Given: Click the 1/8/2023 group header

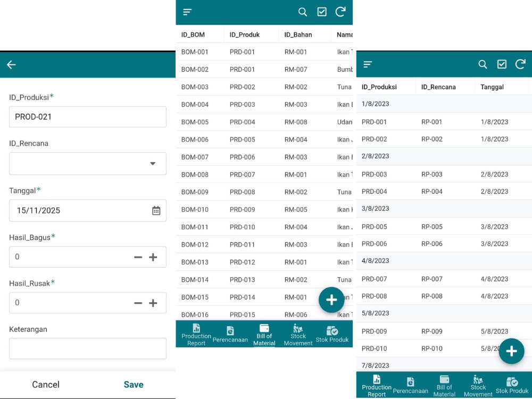Looking at the screenshot, I should coord(444,104).
